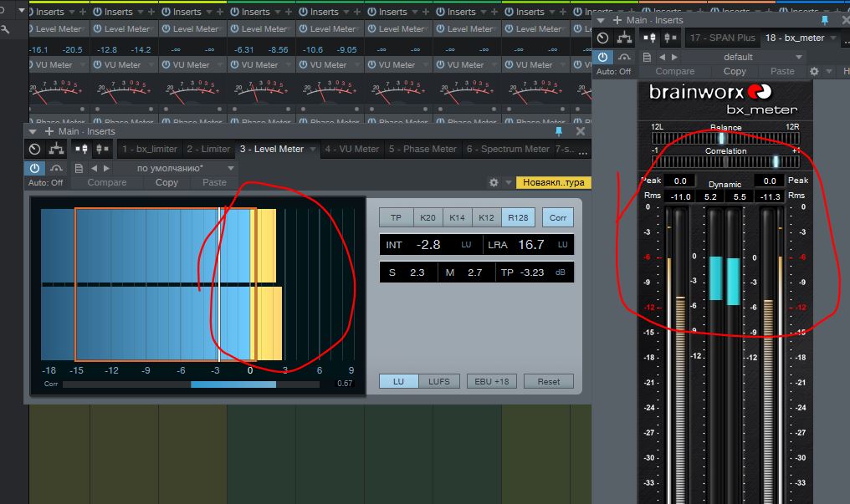Add an insert on the channel reading -6.31
This screenshot has width=850, height=504.
tap(289, 12)
